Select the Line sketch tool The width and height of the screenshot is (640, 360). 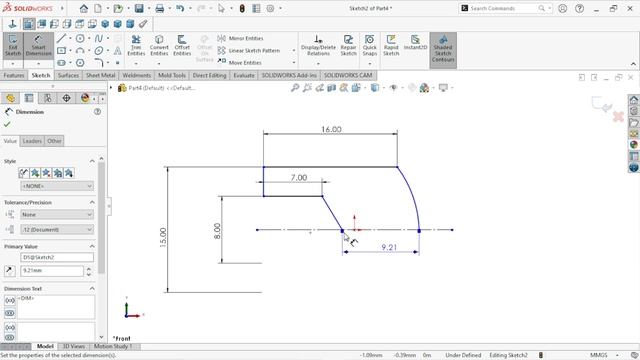[x=61, y=38]
